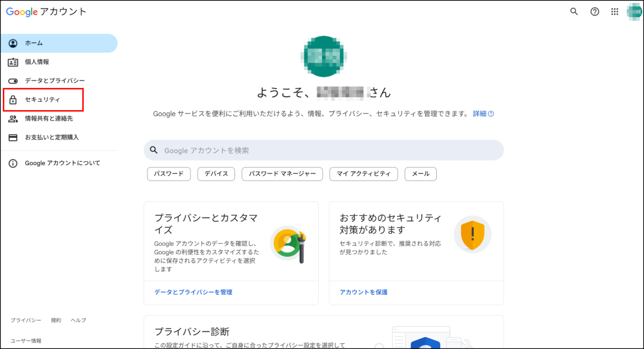Click the プライバシー footer link
This screenshot has width=644, height=349.
click(26, 321)
